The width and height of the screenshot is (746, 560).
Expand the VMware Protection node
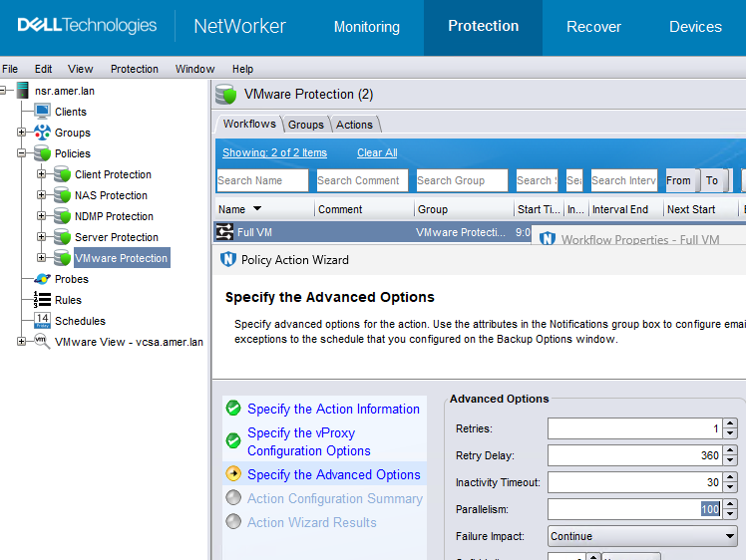coord(42,258)
